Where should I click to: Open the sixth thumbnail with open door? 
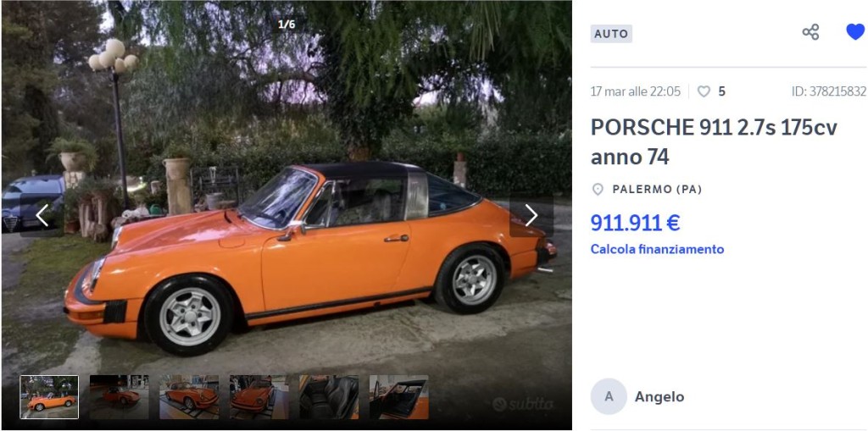click(398, 396)
